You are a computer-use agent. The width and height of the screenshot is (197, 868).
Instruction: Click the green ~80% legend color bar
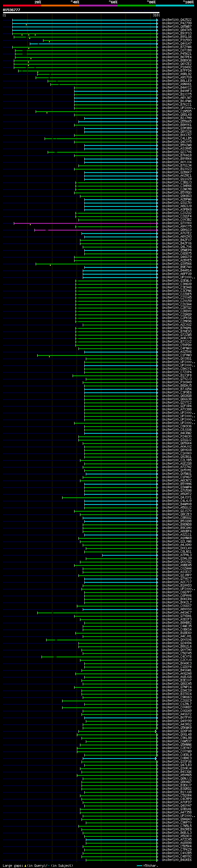click(137, 6)
